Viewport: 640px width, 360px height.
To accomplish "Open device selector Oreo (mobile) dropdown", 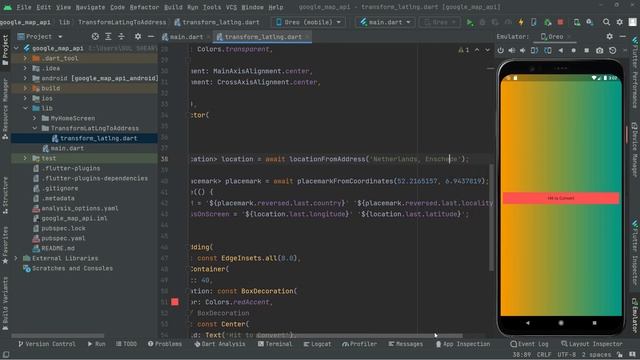I will point(308,22).
